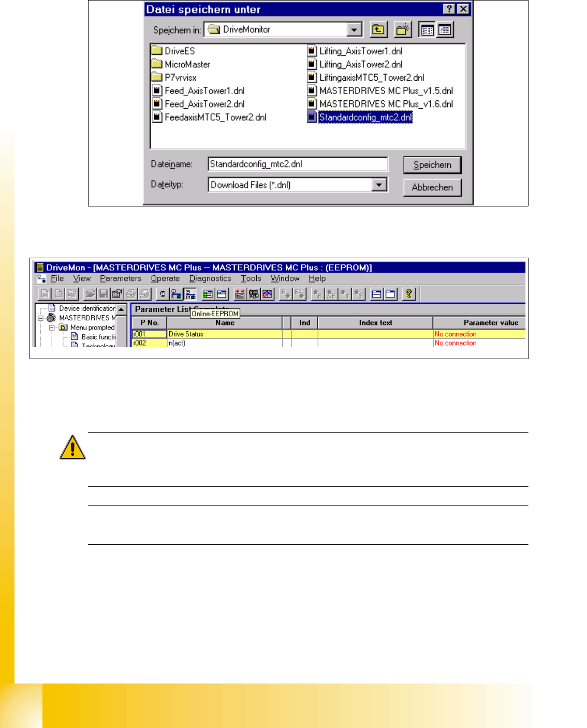The image size is (587, 728).
Task: Select the DriveES folder
Action: 173,51
